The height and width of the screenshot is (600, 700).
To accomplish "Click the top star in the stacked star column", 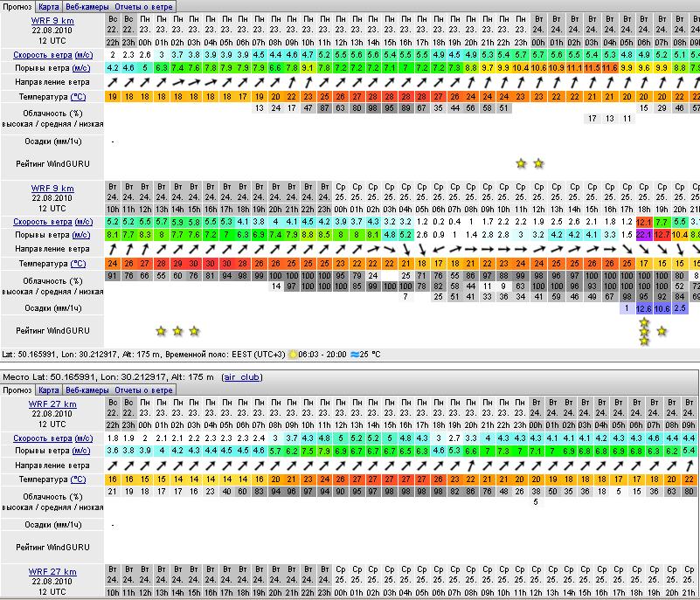I will (644, 322).
